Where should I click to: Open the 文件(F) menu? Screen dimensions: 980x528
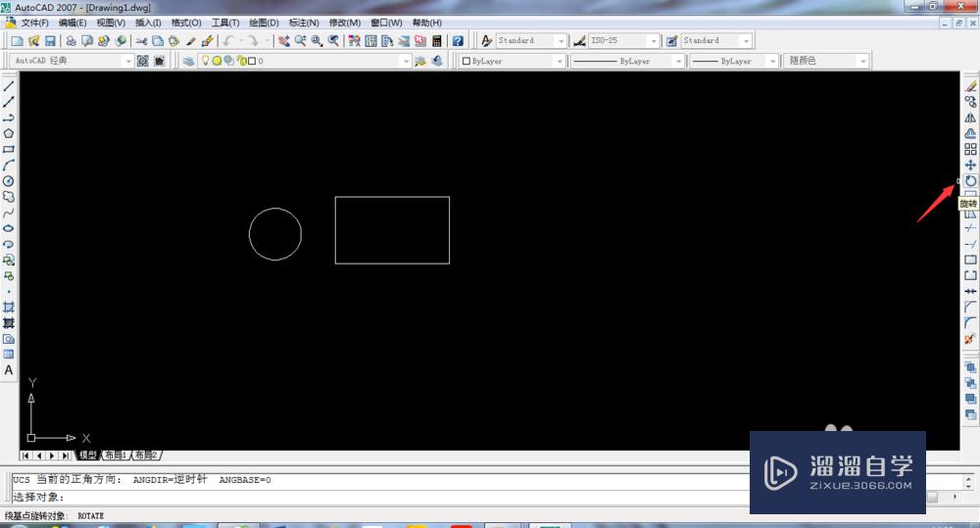coord(35,23)
